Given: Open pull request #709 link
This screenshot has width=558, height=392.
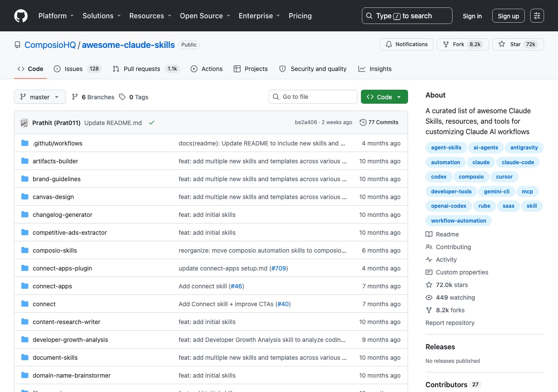Looking at the screenshot, I should [x=279, y=268].
